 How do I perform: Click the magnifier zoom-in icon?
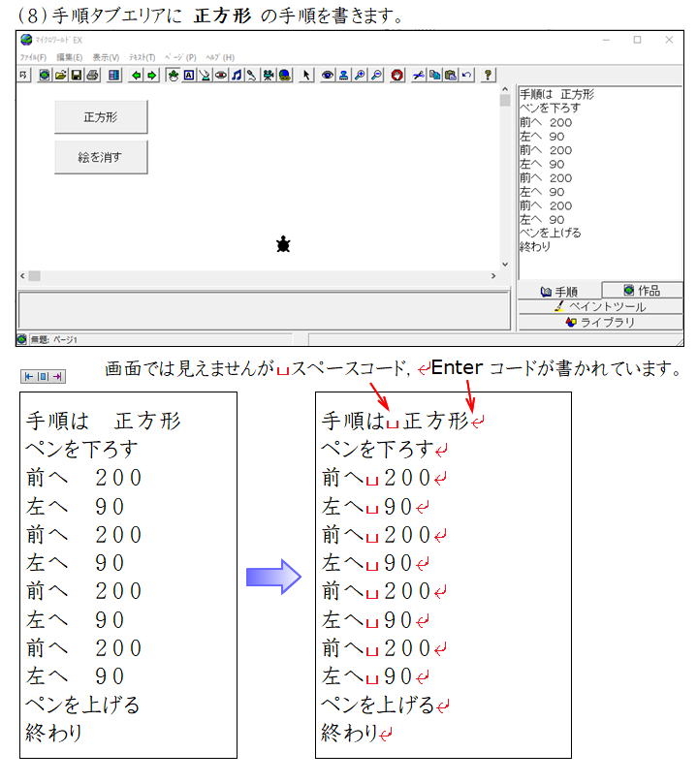click(360, 75)
